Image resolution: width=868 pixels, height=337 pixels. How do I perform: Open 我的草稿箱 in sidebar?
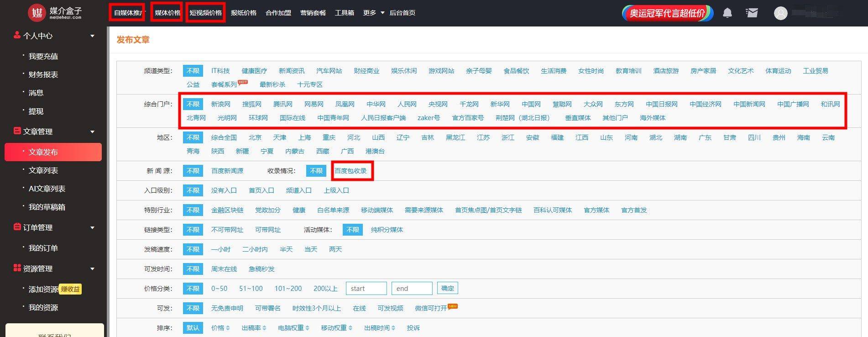click(47, 207)
